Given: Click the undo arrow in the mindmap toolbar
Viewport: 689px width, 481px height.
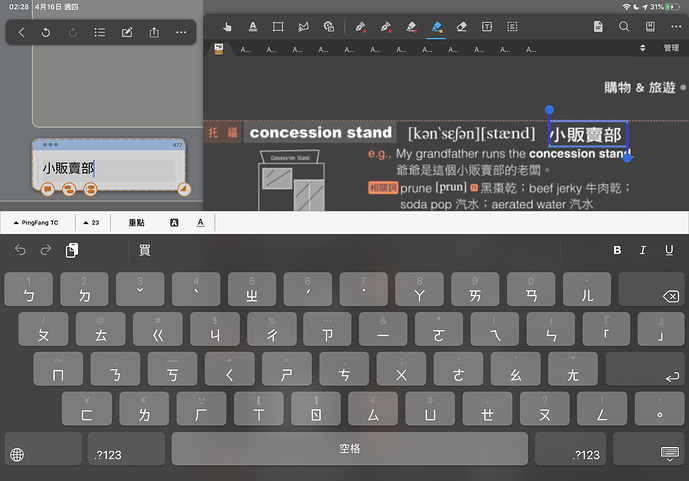Looking at the screenshot, I should tap(46, 33).
